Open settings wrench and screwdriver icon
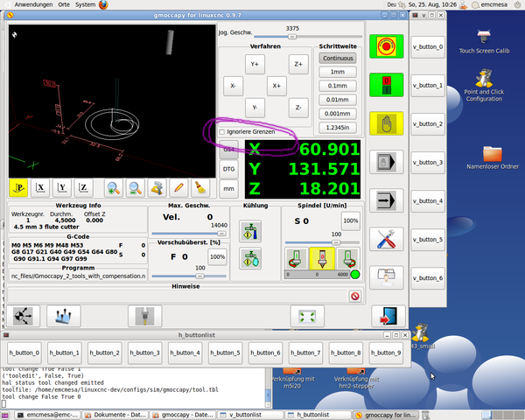 click(387, 239)
